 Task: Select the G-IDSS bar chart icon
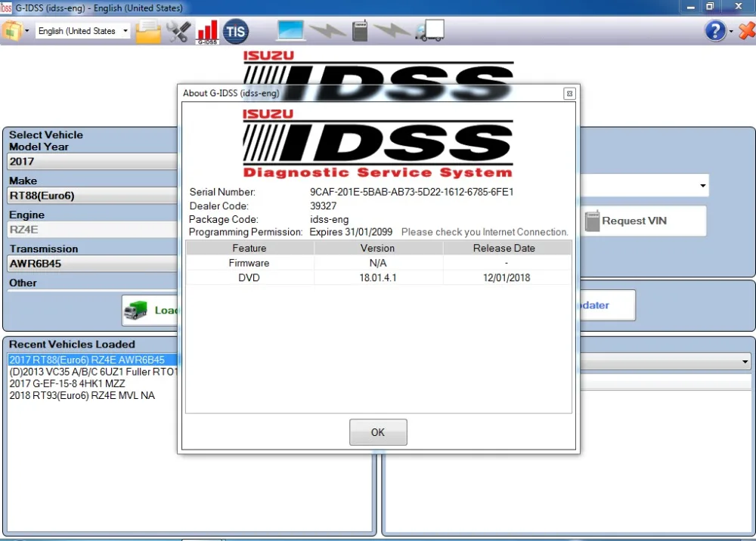coord(207,32)
